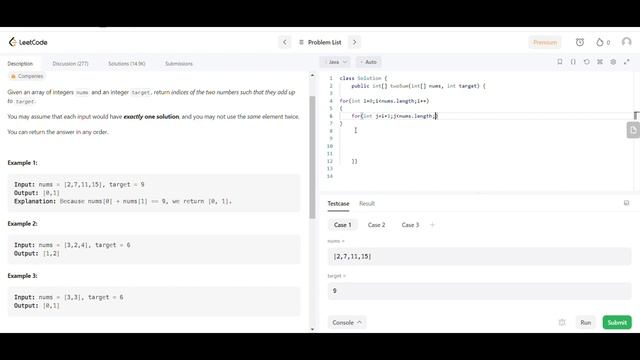The width and height of the screenshot is (640, 360).
Task: Select the Result tab
Action: coord(367,203)
